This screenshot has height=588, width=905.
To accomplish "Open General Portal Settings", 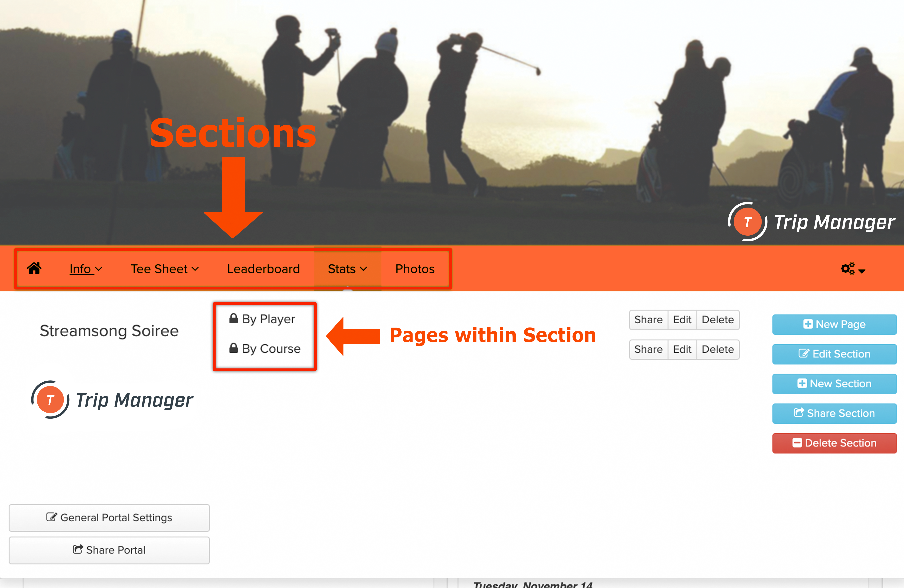I will [109, 518].
